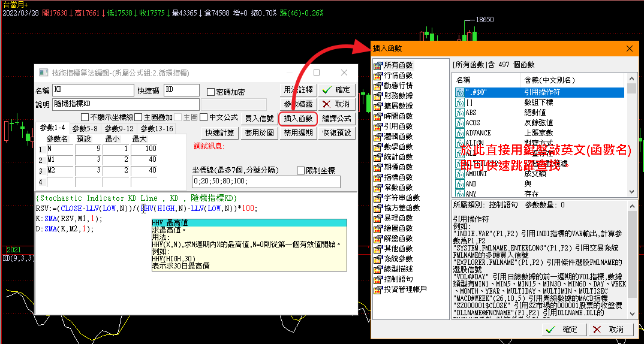Select 控制語句 in the category tree
The width and height of the screenshot is (644, 344).
tap(398, 279)
